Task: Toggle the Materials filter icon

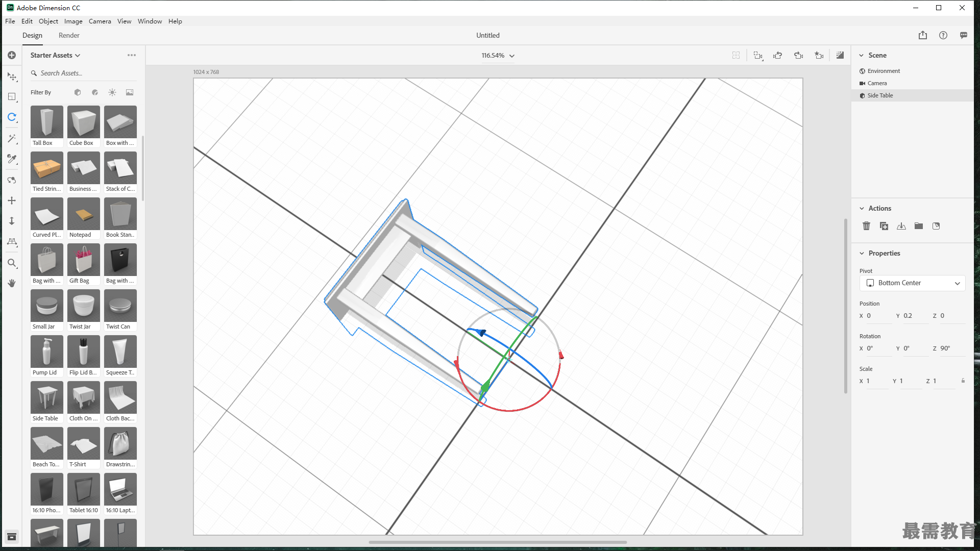Action: 95,92
